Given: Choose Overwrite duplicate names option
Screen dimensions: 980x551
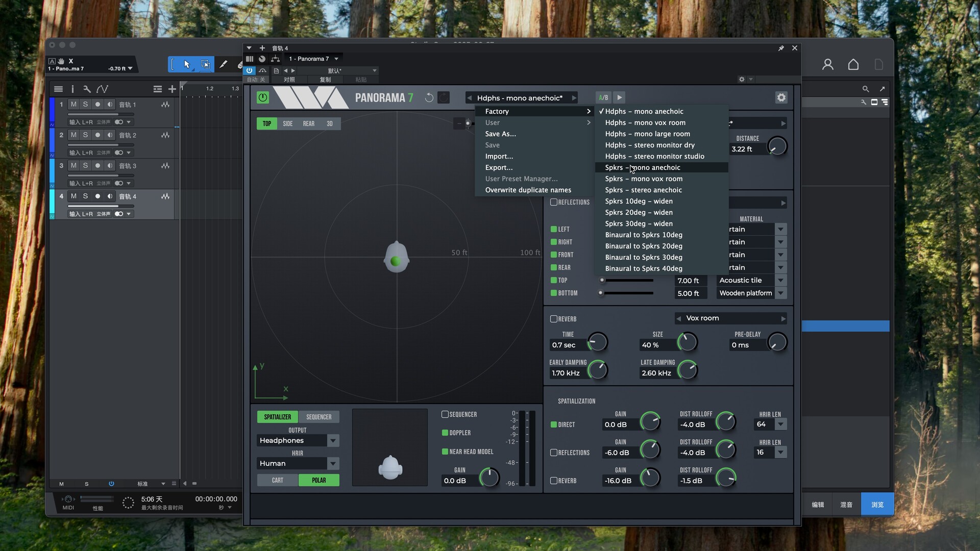Looking at the screenshot, I should coord(534,190).
